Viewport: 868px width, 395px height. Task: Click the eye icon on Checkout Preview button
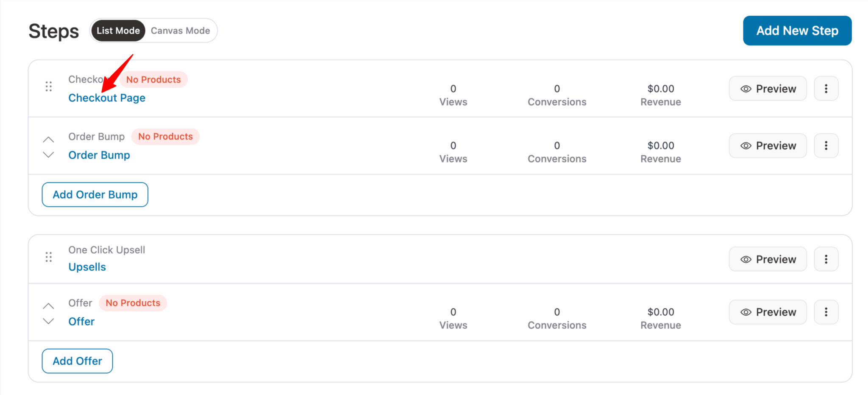tap(745, 89)
